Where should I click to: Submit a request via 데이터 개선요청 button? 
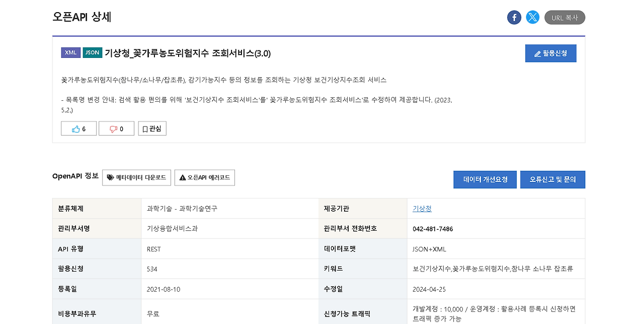click(485, 179)
